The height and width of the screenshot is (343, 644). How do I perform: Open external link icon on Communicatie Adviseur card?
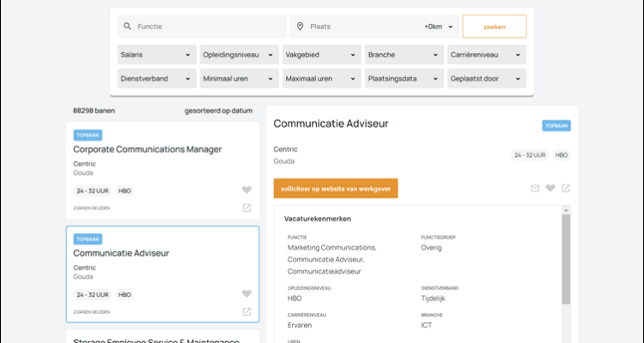point(246,311)
